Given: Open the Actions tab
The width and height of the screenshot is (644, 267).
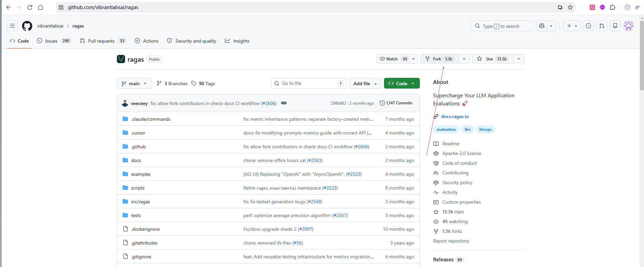Looking at the screenshot, I should [x=147, y=41].
